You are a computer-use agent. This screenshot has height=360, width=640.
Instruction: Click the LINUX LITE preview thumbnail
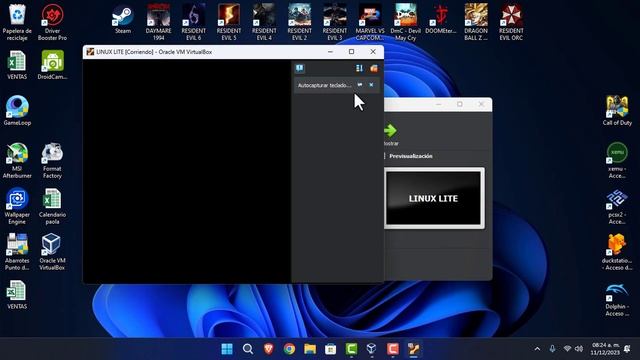(433, 198)
